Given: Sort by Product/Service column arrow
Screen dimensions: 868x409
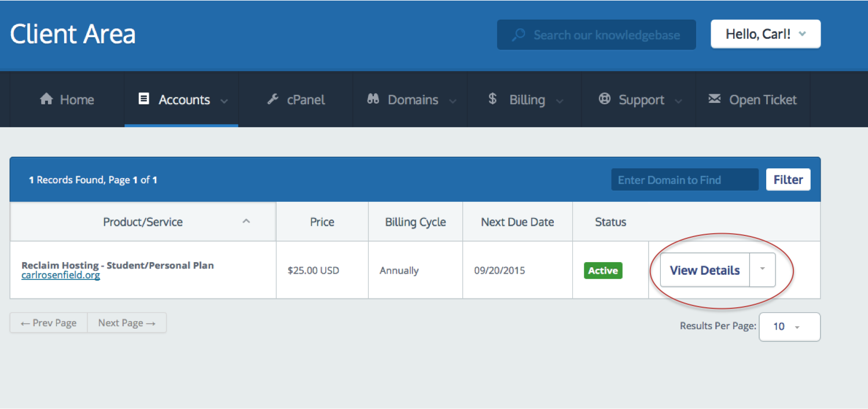Looking at the screenshot, I should tap(246, 221).
